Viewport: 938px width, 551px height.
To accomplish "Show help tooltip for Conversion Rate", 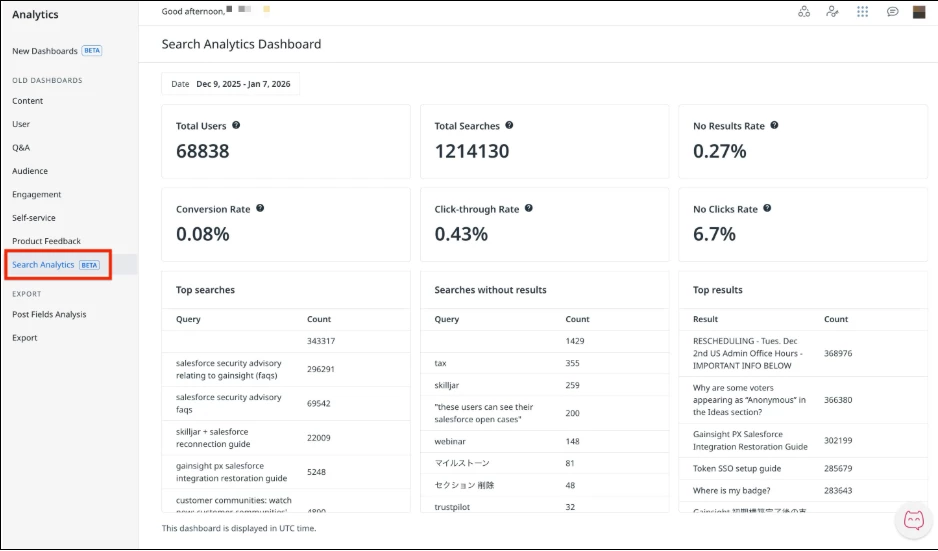I will coord(260,208).
